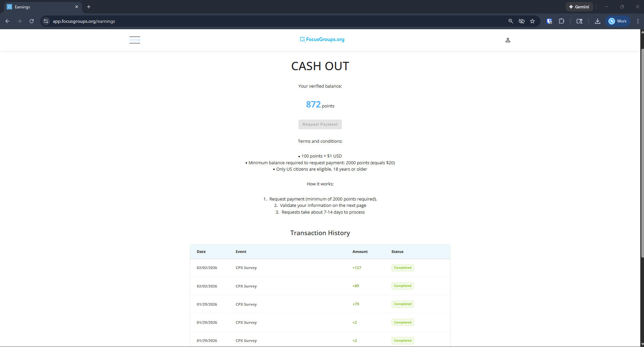Go back to the previous page
This screenshot has width=644, height=347.
[7, 21]
